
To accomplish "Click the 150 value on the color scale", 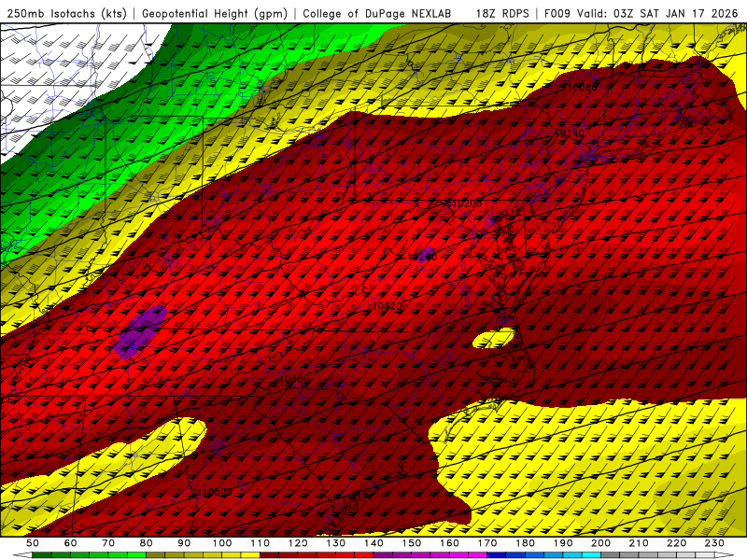I will (x=411, y=543).
